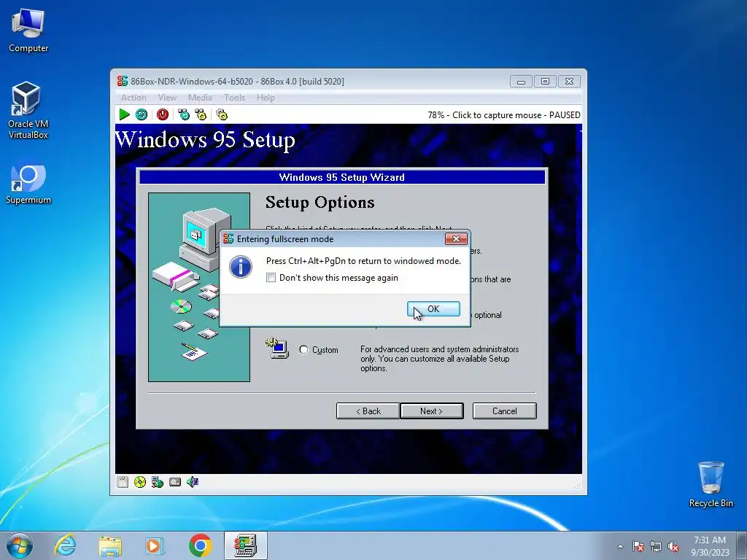
Task: Click the taskbar clock showing 7:31 AM
Action: tap(710, 545)
